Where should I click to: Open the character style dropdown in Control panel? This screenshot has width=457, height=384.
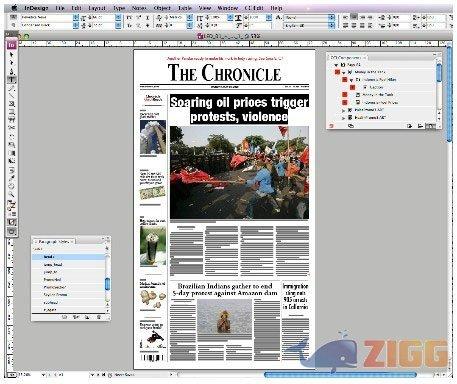tap(331, 17)
